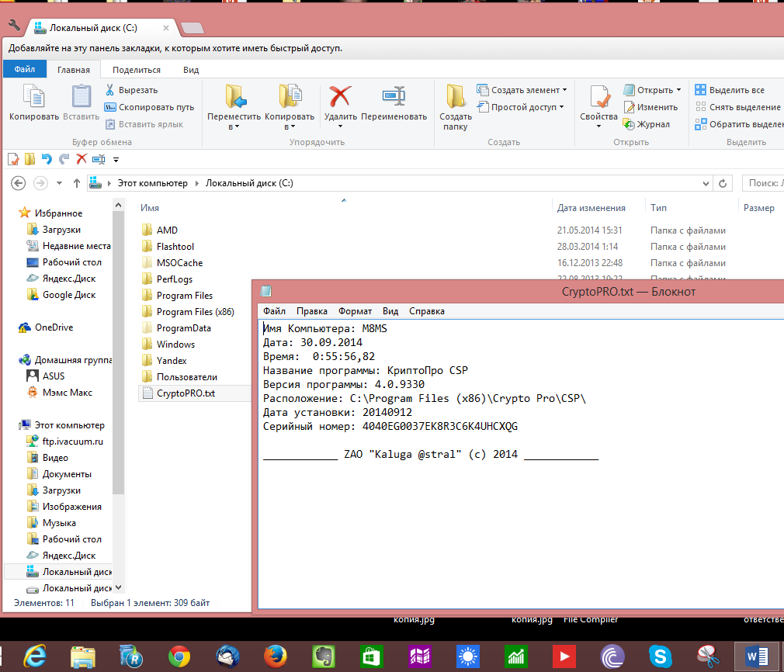Click the Create folder (Создать папку) icon

pos(456,97)
